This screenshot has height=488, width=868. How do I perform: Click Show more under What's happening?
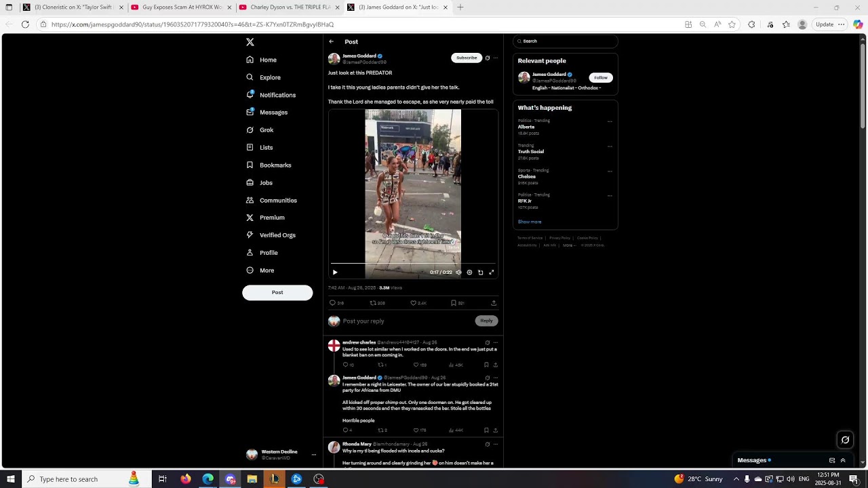point(530,222)
